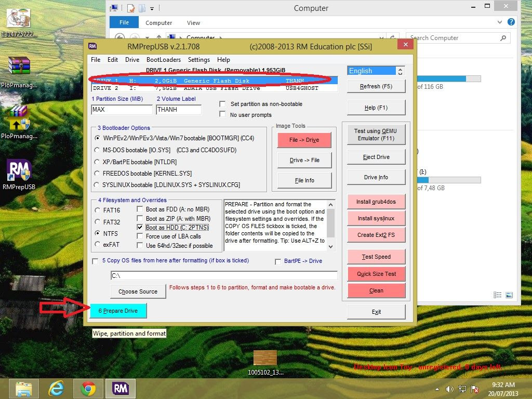
Task: Open the volume speaker tray icon
Action: click(x=449, y=389)
